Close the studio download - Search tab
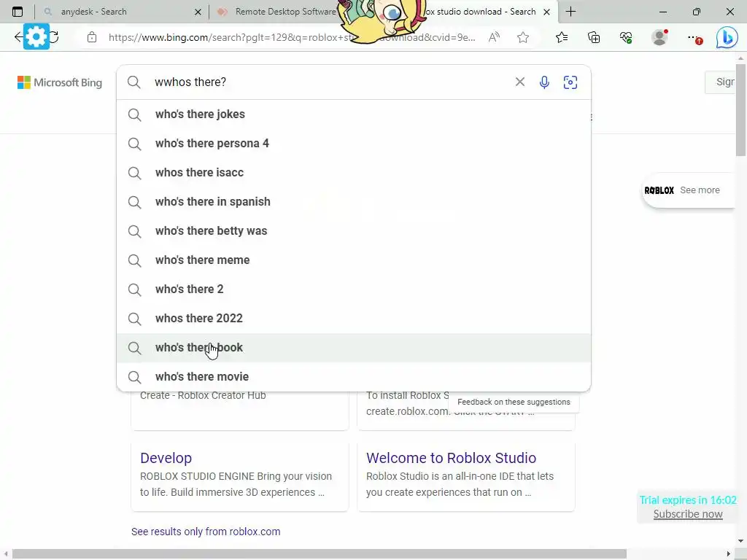This screenshot has height=560, width=747. [x=547, y=12]
